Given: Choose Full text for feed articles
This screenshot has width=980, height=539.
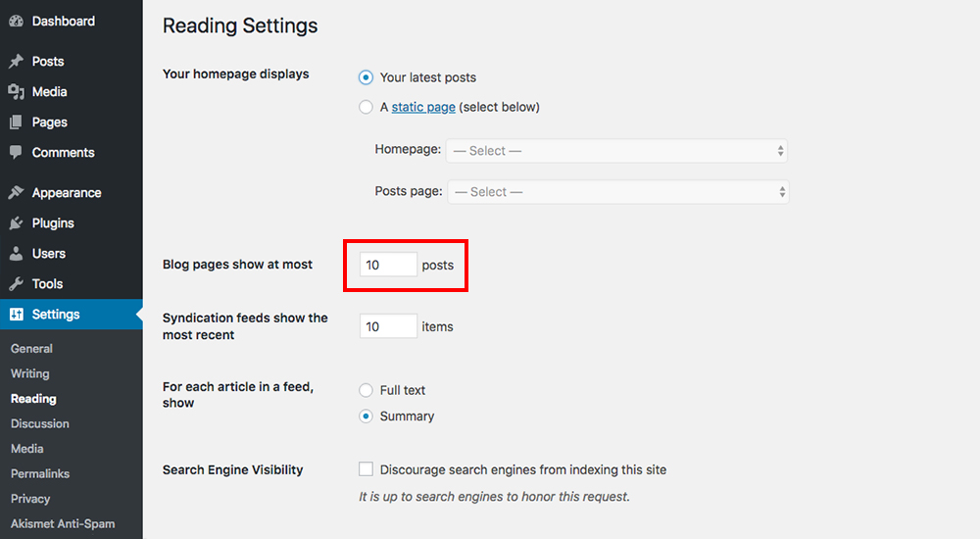Looking at the screenshot, I should (367, 390).
